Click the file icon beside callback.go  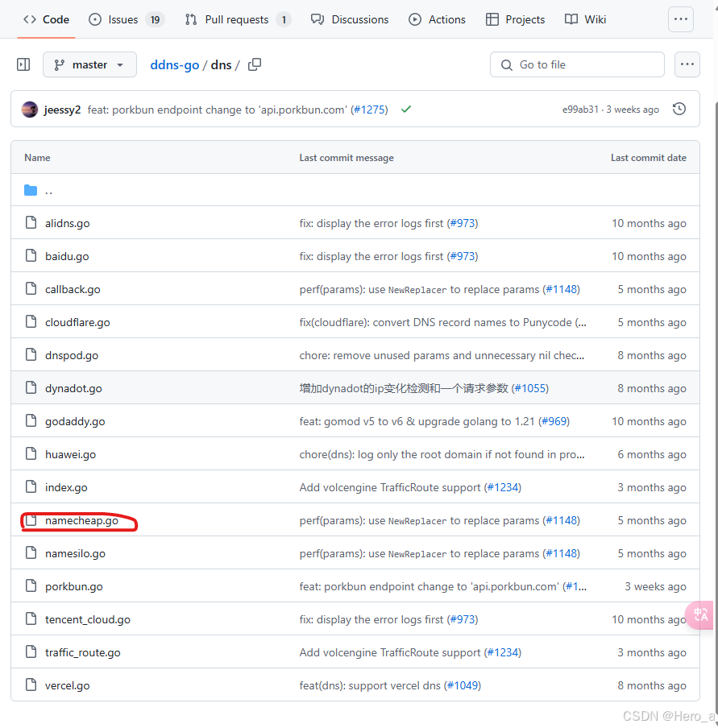[31, 289]
